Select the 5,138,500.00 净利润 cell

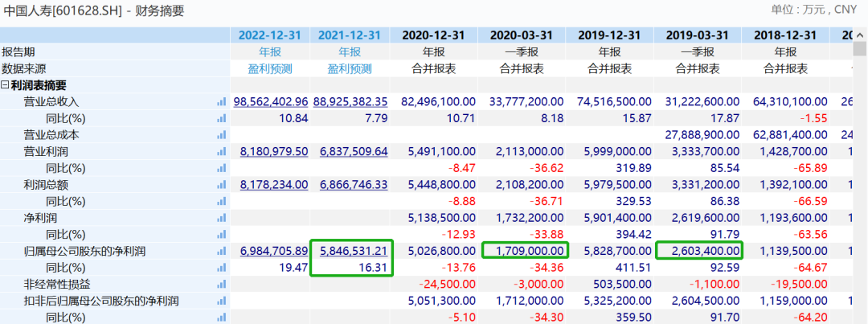[442, 218]
